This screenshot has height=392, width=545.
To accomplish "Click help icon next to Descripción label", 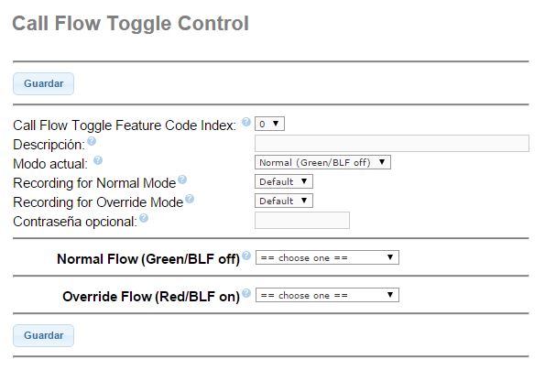I will tap(92, 141).
